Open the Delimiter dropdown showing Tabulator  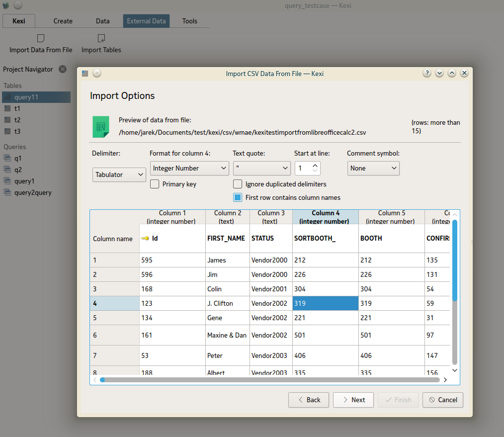click(x=119, y=175)
